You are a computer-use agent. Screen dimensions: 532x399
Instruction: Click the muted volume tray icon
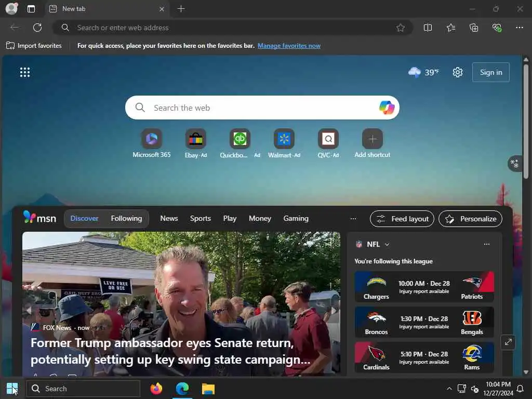(x=475, y=389)
